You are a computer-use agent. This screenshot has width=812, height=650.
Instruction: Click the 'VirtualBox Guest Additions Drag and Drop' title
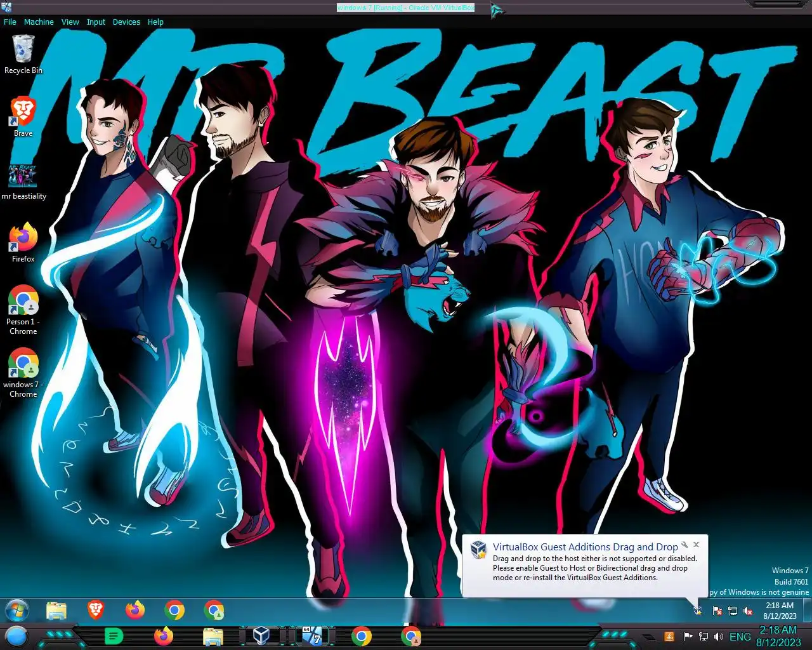(x=585, y=547)
